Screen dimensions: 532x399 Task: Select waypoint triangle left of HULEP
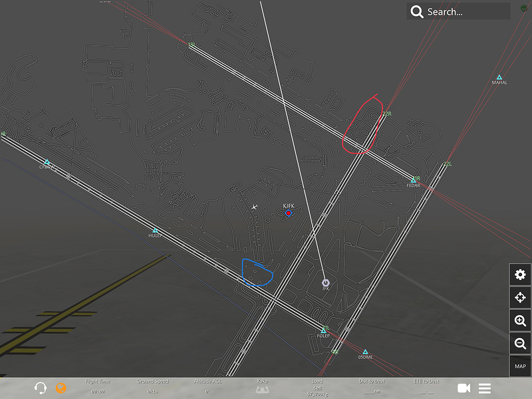pyautogui.click(x=47, y=162)
